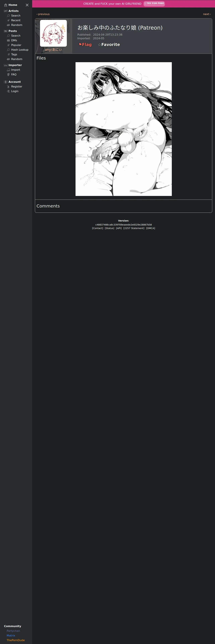Open the [API] footer link
215x644 pixels.
tap(119, 228)
